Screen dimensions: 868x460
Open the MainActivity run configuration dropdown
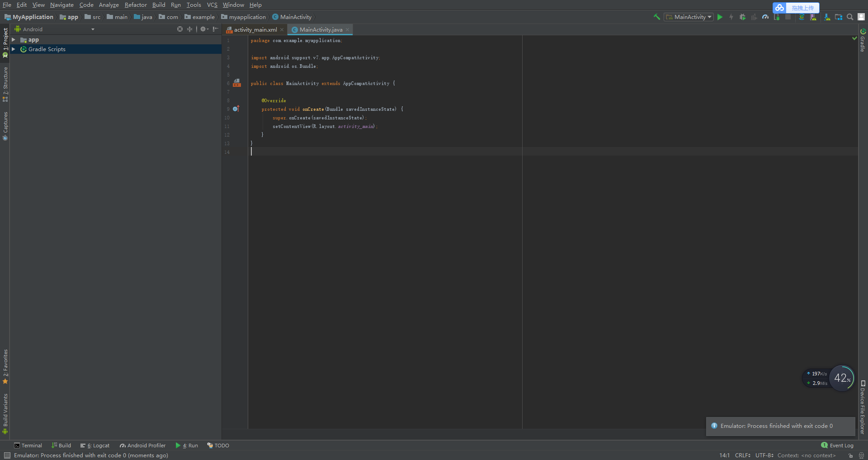coord(689,17)
